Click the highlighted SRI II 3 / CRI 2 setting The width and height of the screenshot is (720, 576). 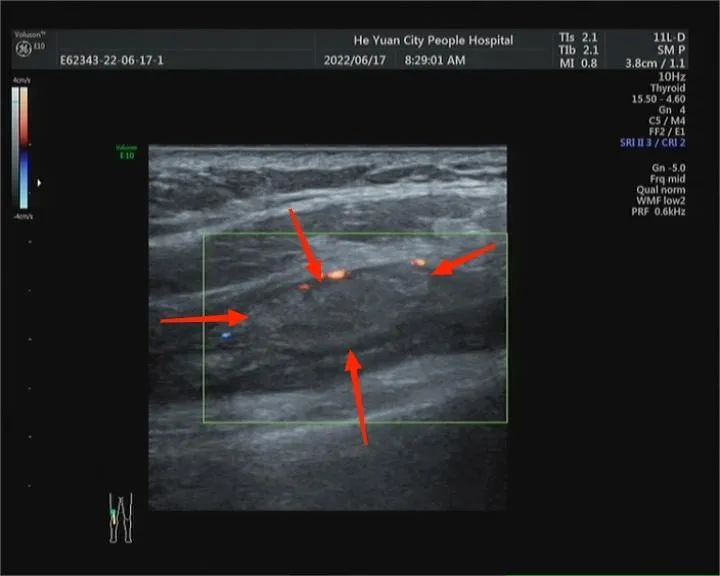click(653, 143)
